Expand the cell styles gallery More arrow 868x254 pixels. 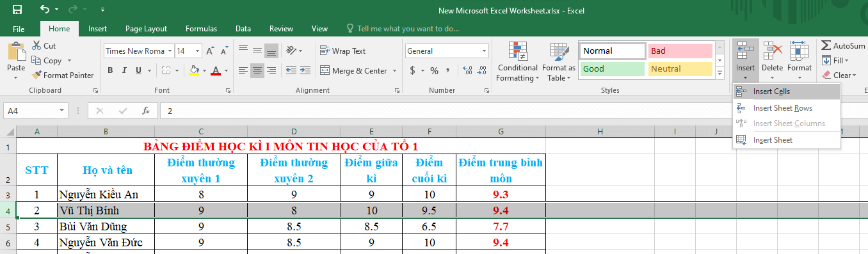(x=720, y=72)
